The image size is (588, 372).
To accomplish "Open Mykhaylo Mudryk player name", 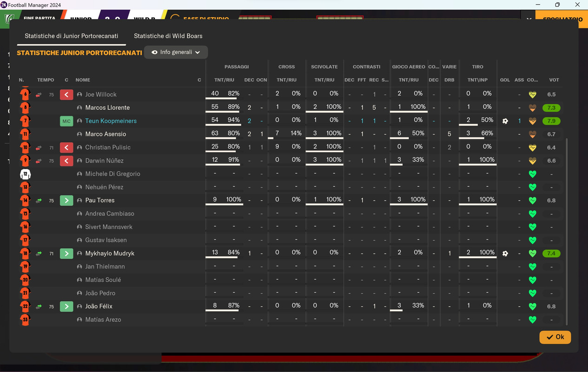I will (110, 253).
